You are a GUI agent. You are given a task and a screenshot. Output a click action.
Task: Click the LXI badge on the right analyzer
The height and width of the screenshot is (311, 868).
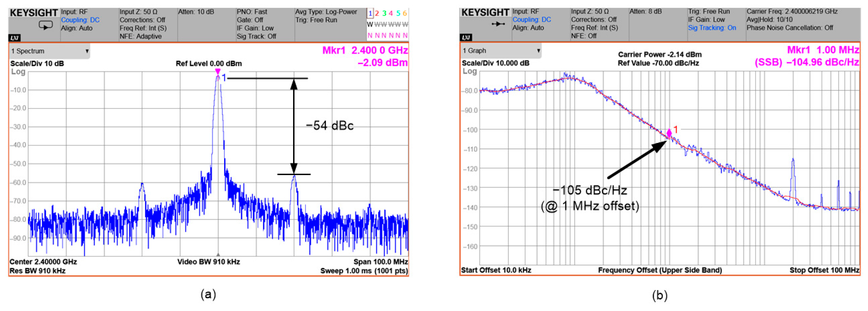[466, 37]
